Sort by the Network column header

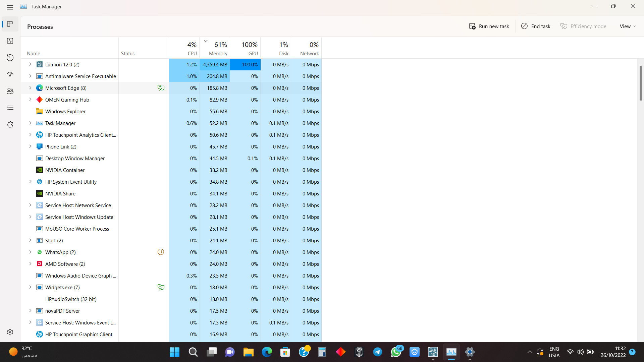pyautogui.click(x=306, y=48)
